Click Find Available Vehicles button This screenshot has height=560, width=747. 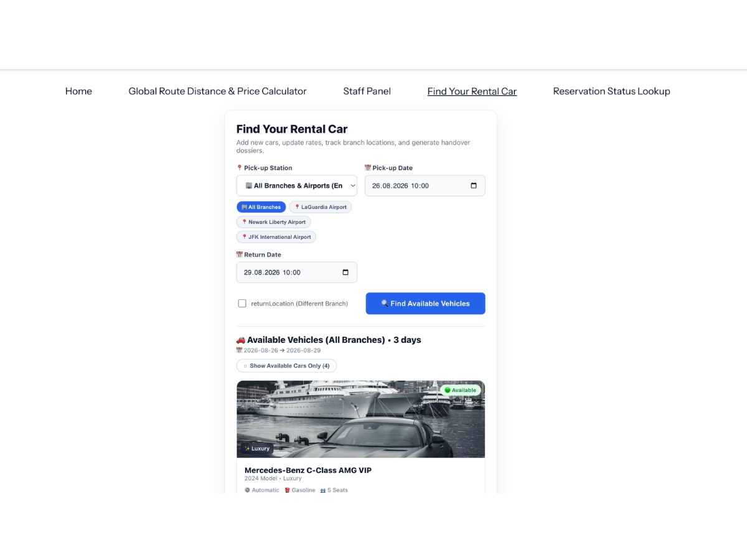(x=425, y=304)
